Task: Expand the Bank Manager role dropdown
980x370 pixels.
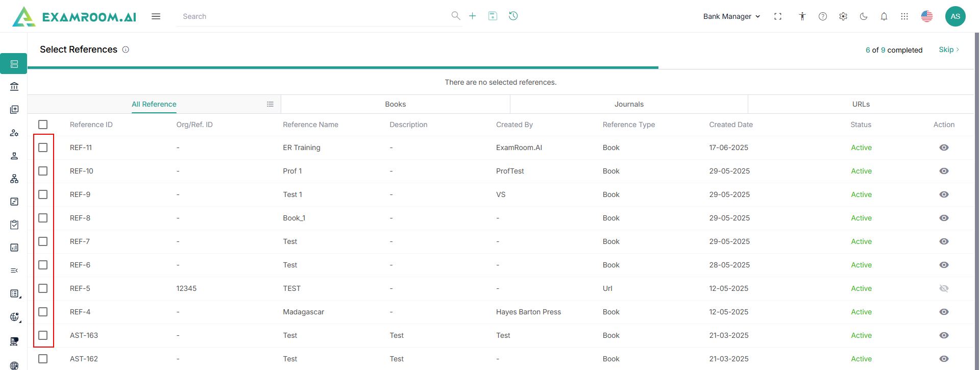Action: point(731,16)
